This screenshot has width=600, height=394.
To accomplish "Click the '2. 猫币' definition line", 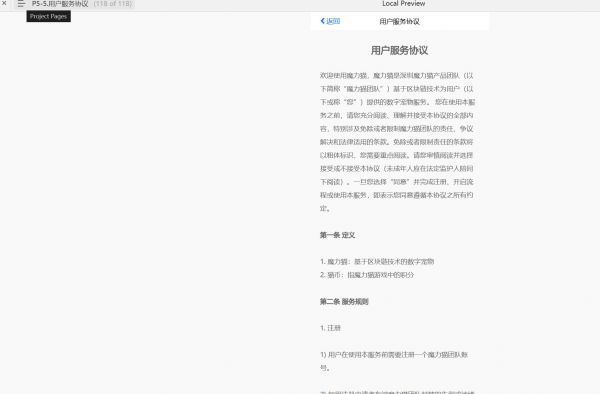I will (x=367, y=275).
